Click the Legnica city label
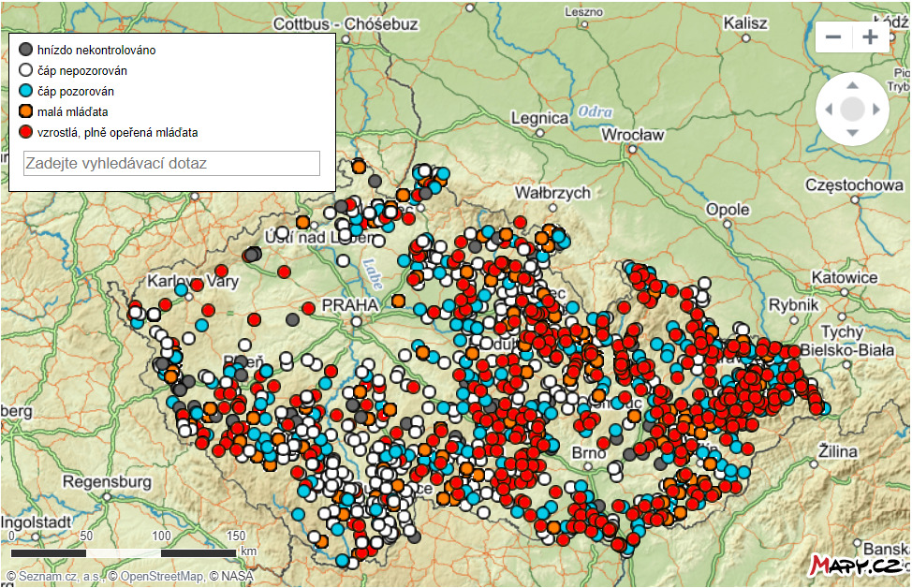 click(539, 118)
